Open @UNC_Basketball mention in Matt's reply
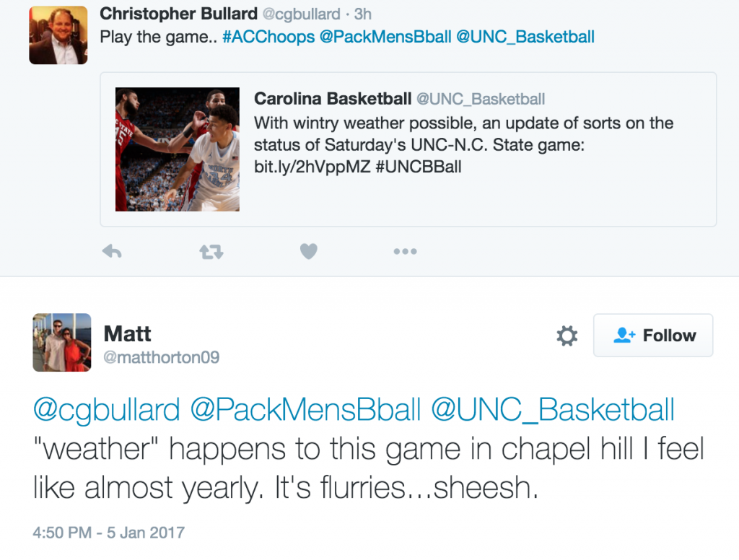 tap(553, 410)
